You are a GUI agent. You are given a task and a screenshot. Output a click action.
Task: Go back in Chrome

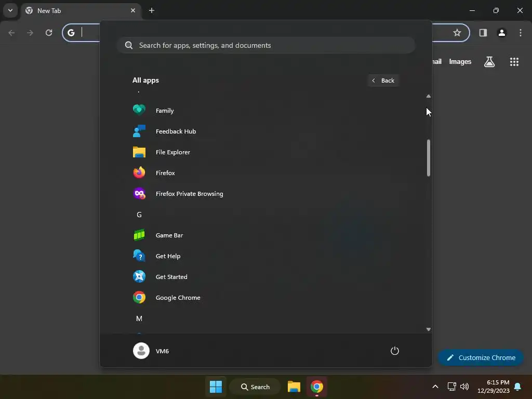pyautogui.click(x=11, y=33)
